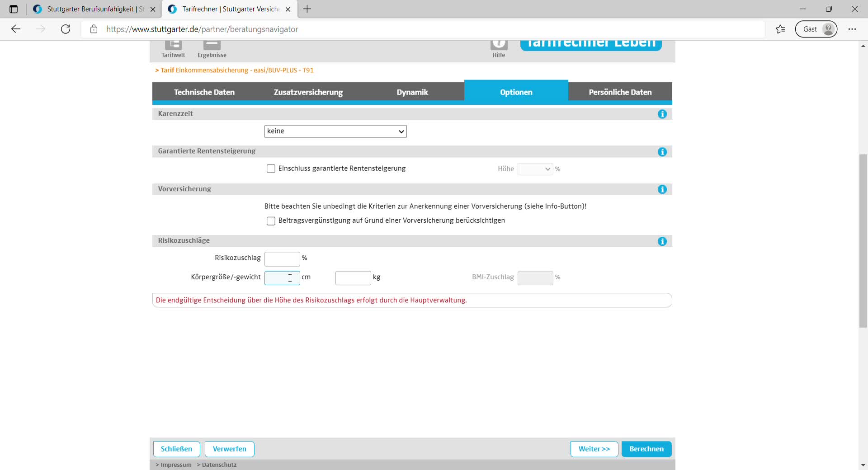
Task: Switch to Technische Daten tab
Action: tap(204, 92)
